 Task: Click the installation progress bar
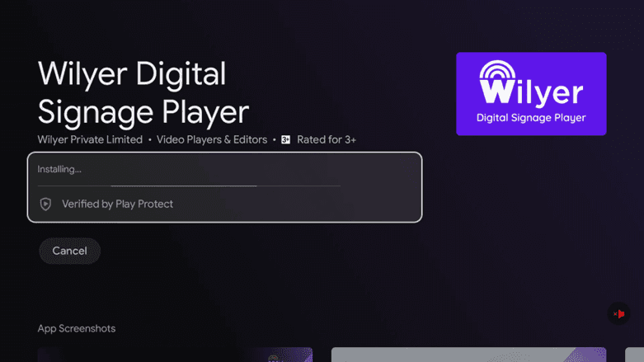[x=189, y=186]
